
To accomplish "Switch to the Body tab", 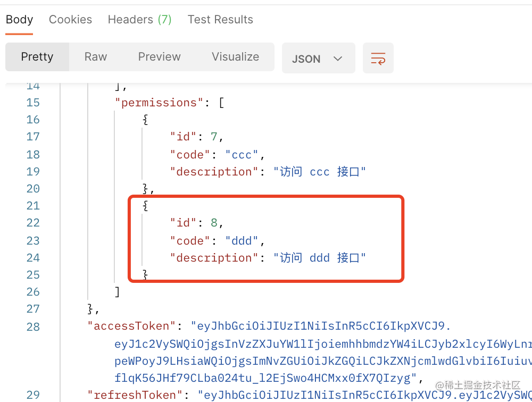I will coord(20,20).
